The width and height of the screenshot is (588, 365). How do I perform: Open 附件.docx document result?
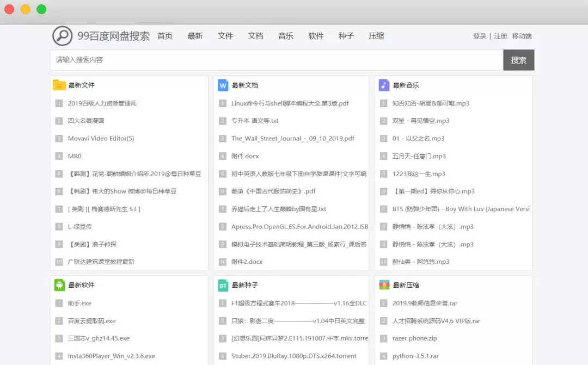point(245,156)
